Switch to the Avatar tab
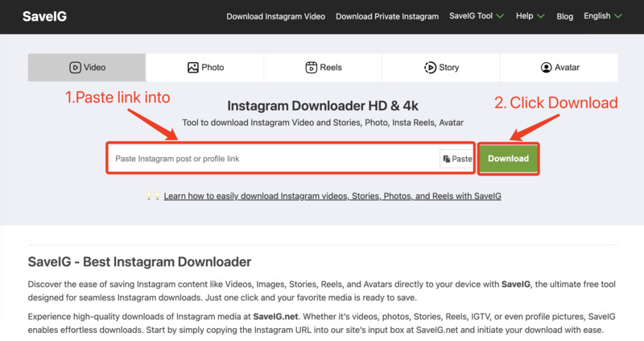Screen dimensions: 644x341 (x=559, y=68)
